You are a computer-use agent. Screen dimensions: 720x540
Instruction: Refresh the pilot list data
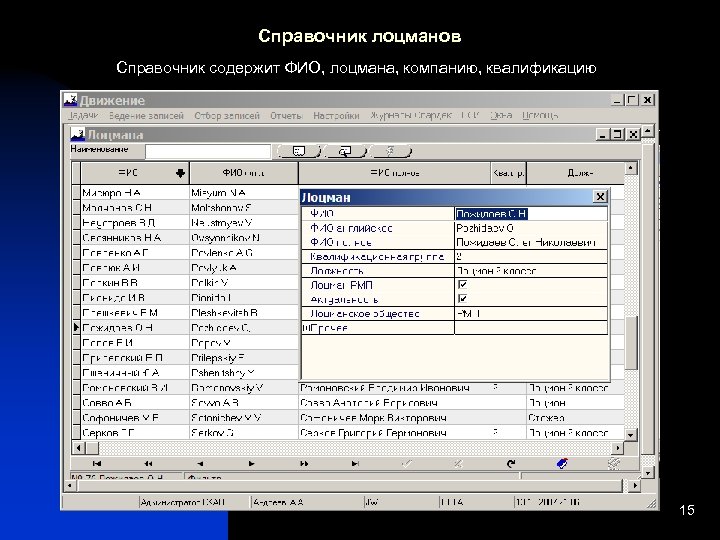(511, 464)
